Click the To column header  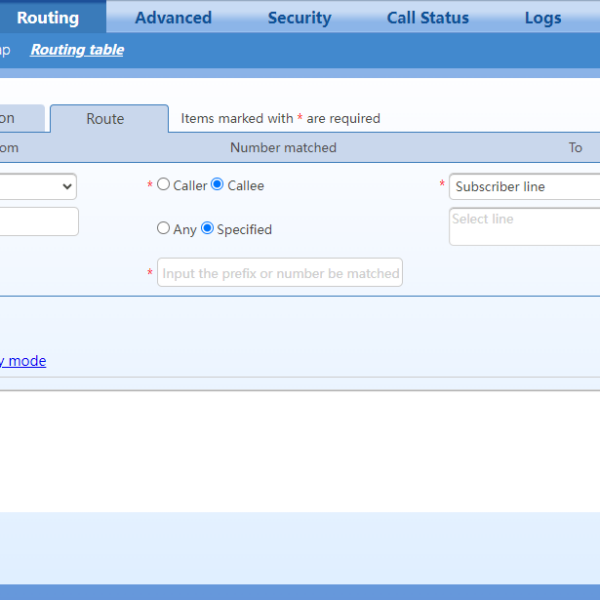575,148
